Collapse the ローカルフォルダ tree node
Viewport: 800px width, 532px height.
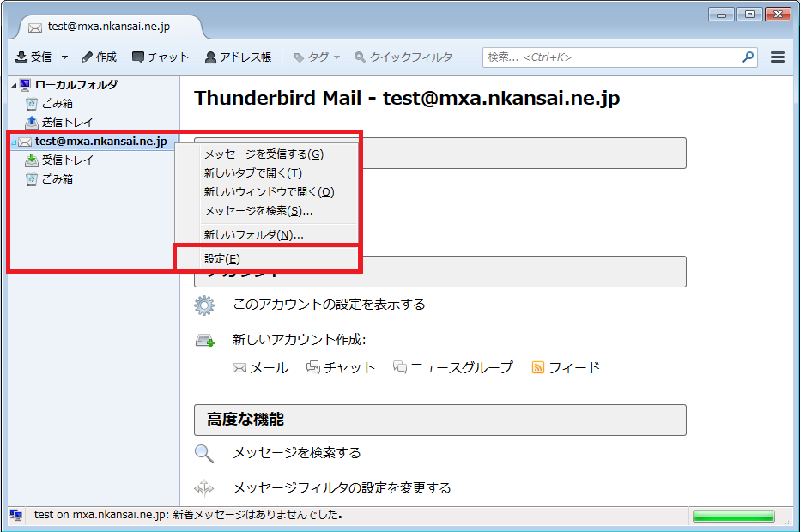[14, 85]
